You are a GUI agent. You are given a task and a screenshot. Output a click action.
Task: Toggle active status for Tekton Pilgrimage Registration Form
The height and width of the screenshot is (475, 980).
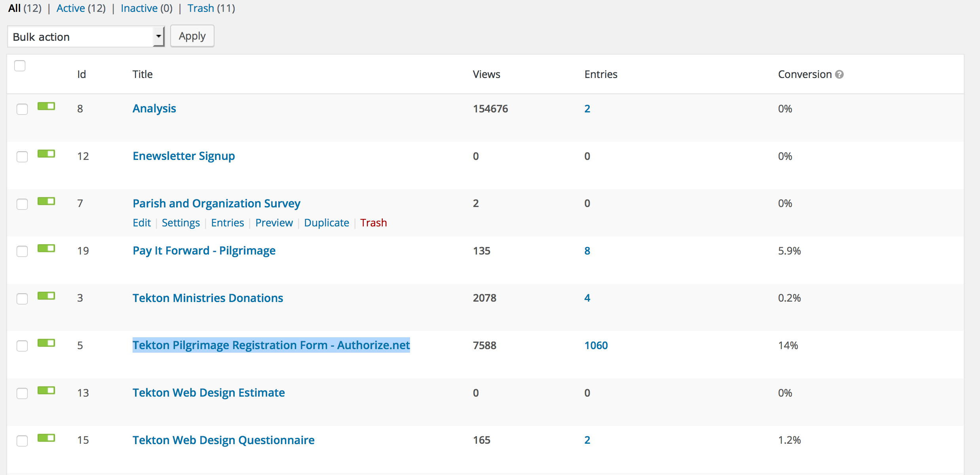(x=46, y=343)
